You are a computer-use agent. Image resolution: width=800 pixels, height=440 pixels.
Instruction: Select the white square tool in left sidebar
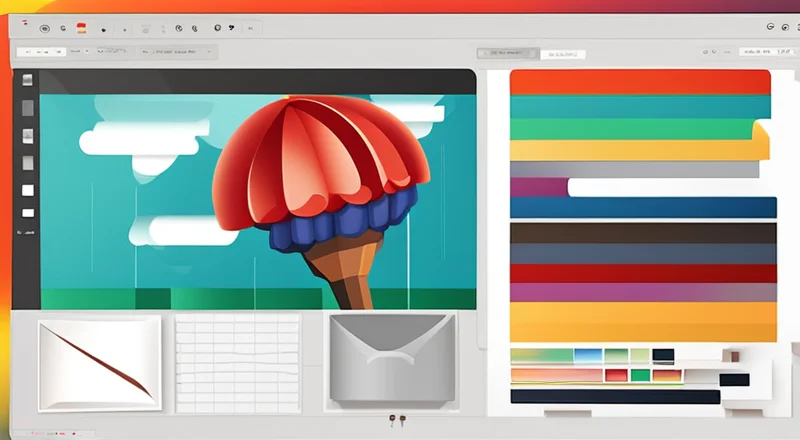[x=27, y=190]
